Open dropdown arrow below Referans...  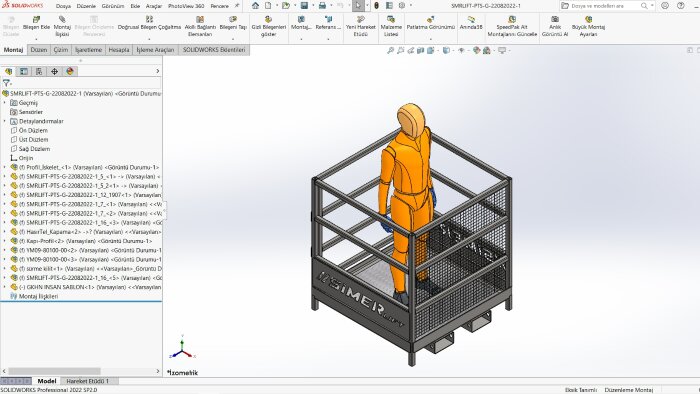(x=328, y=39)
